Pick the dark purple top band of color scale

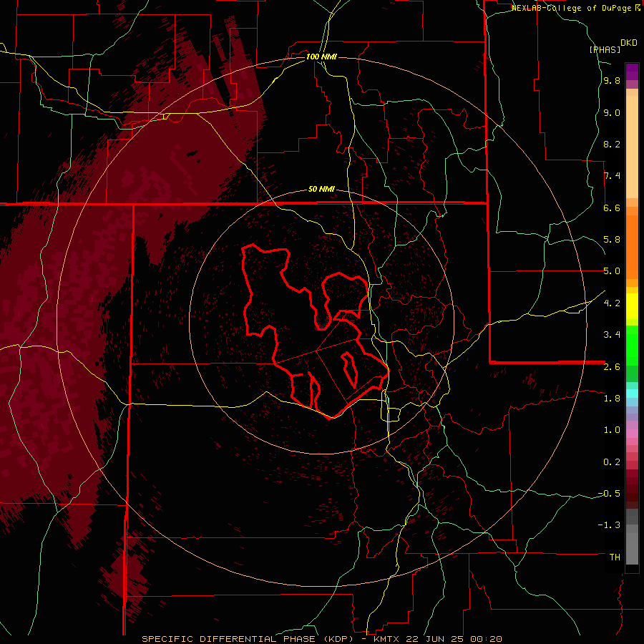632,72
